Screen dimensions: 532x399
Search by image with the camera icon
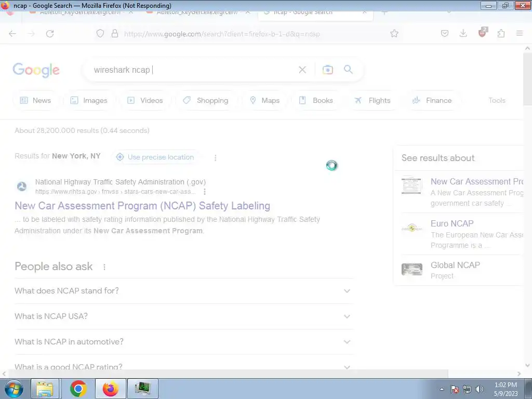(327, 70)
